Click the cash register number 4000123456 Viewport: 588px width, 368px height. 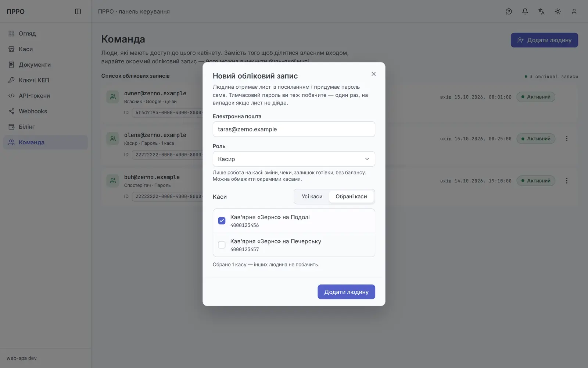tap(244, 225)
